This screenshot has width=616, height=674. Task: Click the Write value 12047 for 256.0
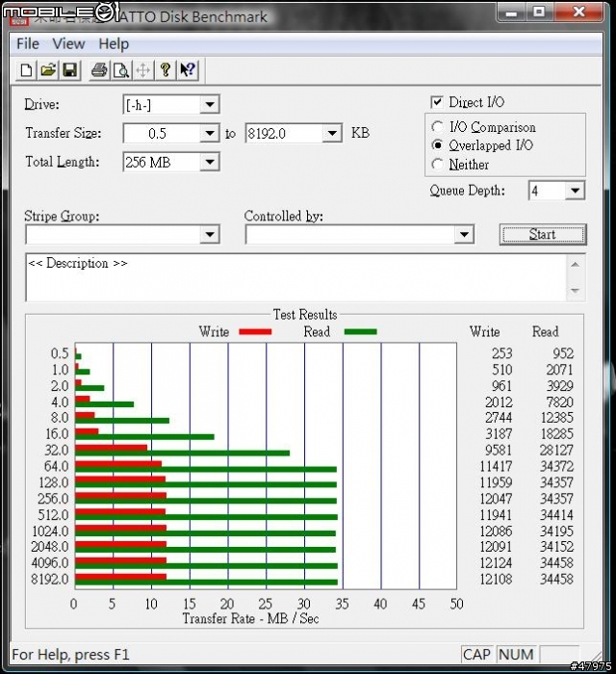[496, 499]
